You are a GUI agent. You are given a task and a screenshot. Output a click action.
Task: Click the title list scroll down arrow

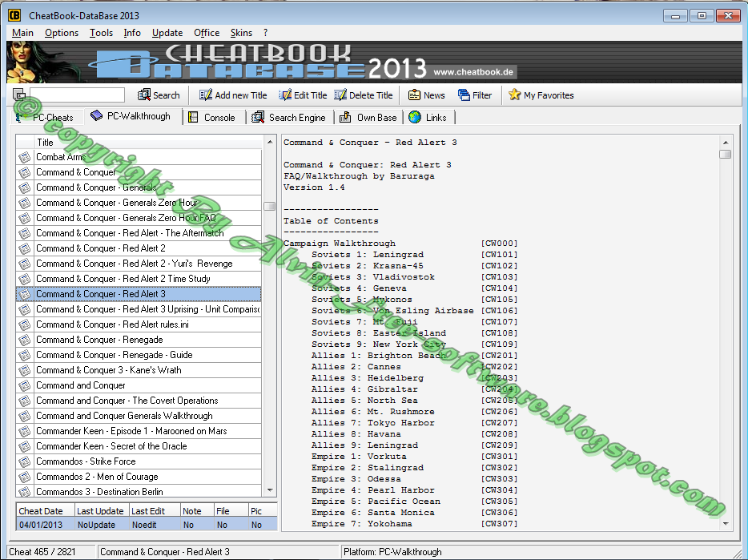click(x=270, y=490)
